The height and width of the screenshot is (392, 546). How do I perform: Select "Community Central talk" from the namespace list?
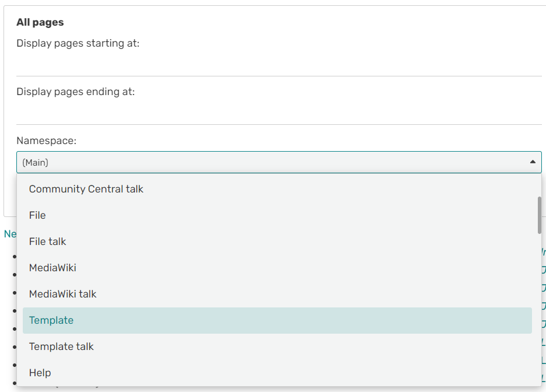pos(86,189)
